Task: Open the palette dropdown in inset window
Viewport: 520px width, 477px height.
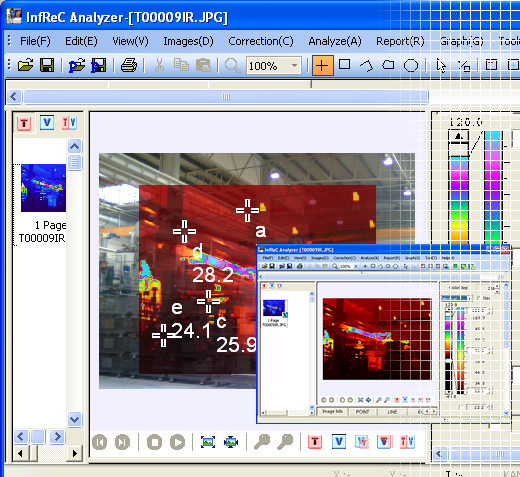Action: pos(470,298)
